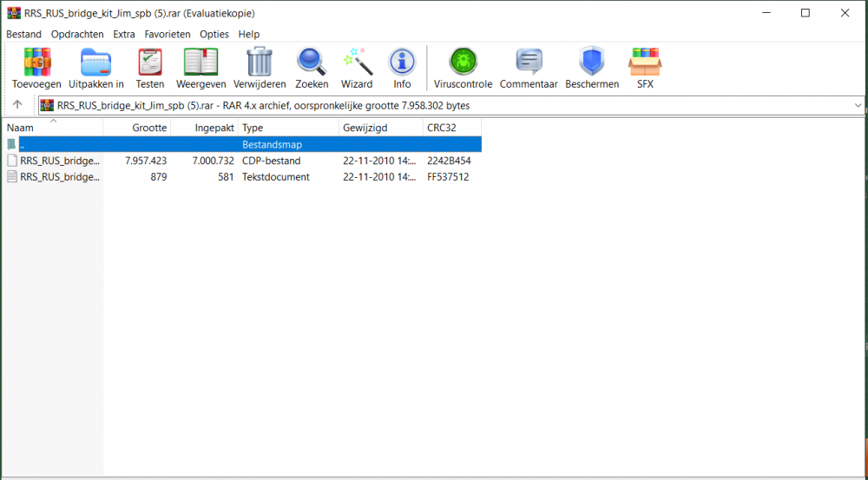Show archive Info icon
Image resolution: width=868 pixels, height=480 pixels.
[x=402, y=62]
